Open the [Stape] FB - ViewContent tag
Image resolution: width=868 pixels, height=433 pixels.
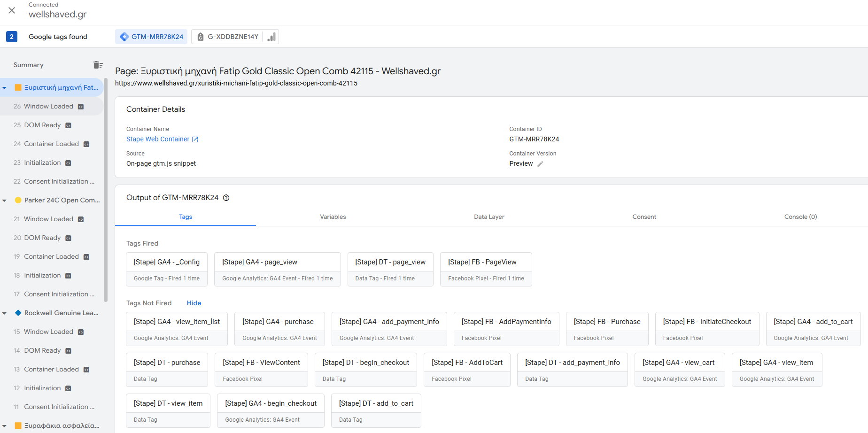pos(261,370)
